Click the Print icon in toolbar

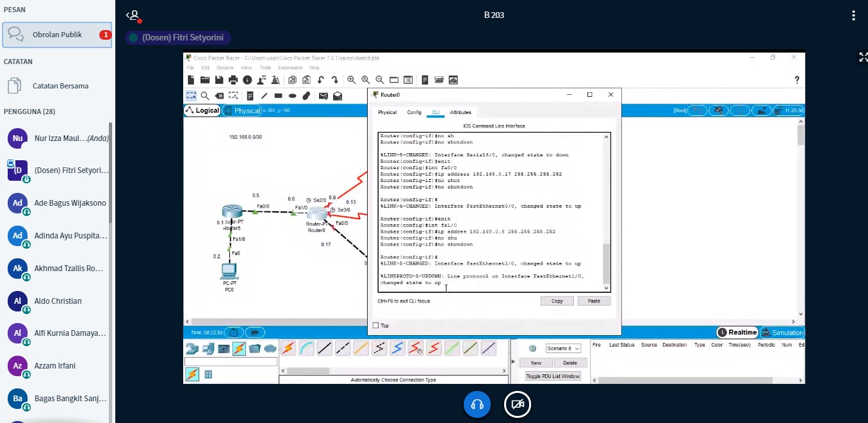click(233, 80)
